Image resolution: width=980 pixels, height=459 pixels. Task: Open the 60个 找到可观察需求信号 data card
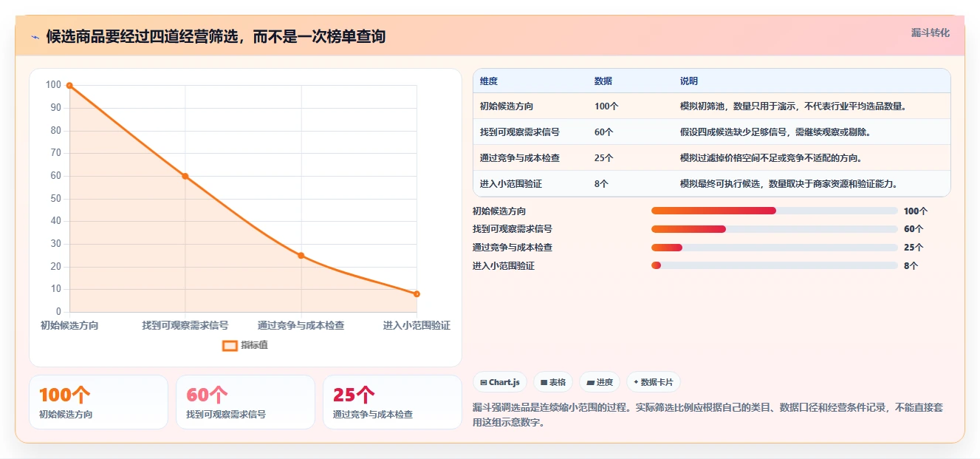coord(245,402)
